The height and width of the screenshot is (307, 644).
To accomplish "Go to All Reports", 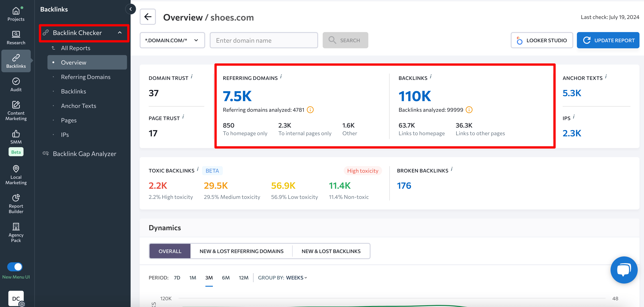I will click(x=75, y=48).
